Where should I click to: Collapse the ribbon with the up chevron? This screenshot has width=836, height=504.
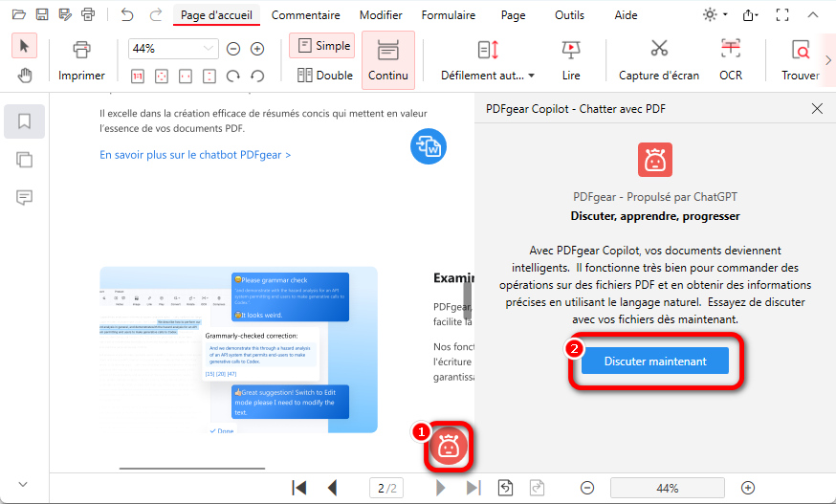(x=812, y=15)
